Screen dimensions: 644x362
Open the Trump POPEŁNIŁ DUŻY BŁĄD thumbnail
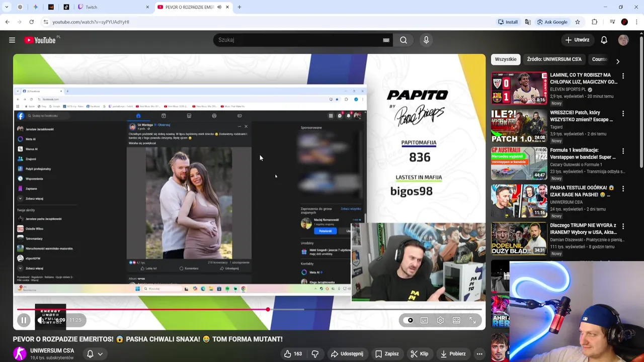coord(519,238)
